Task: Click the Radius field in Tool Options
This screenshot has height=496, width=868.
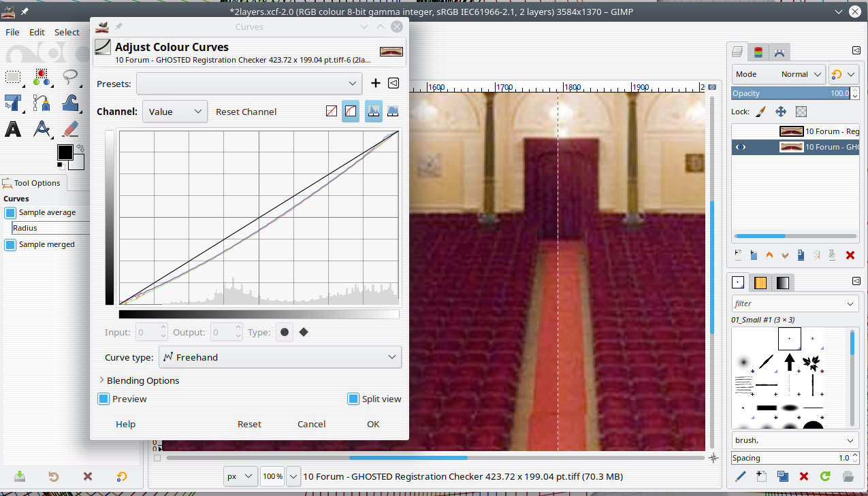Action: (x=51, y=228)
